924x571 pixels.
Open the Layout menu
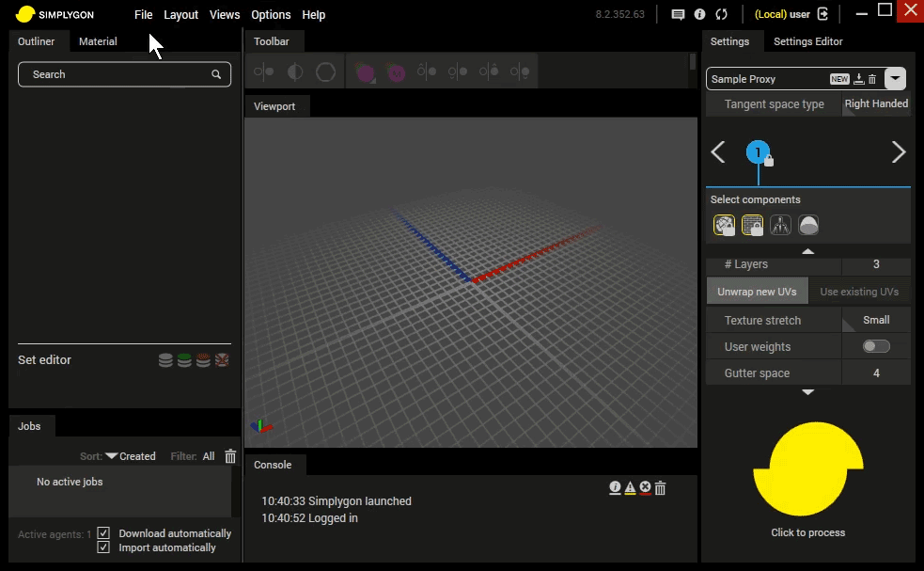coord(180,15)
